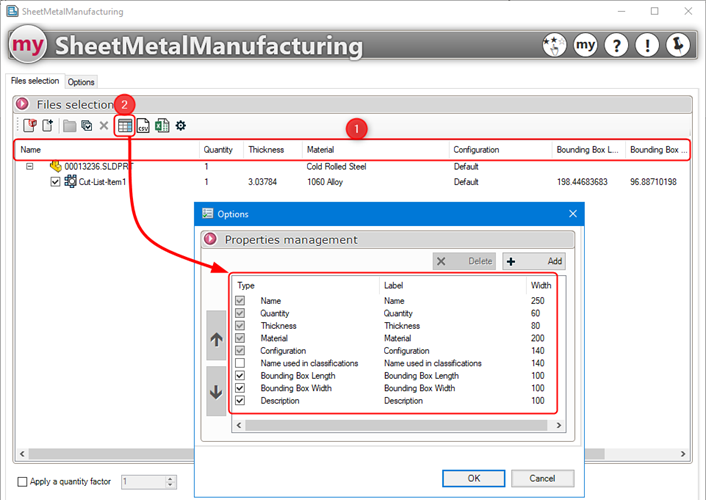Click the main Material column header
Viewport: 706px width, 500px height.
[x=376, y=150]
